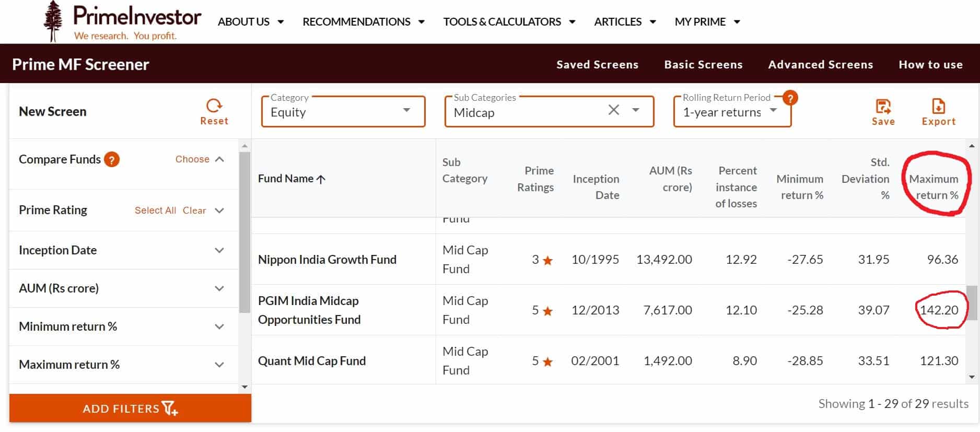
Task: Sort by Inception Date column header
Action: tap(596, 187)
